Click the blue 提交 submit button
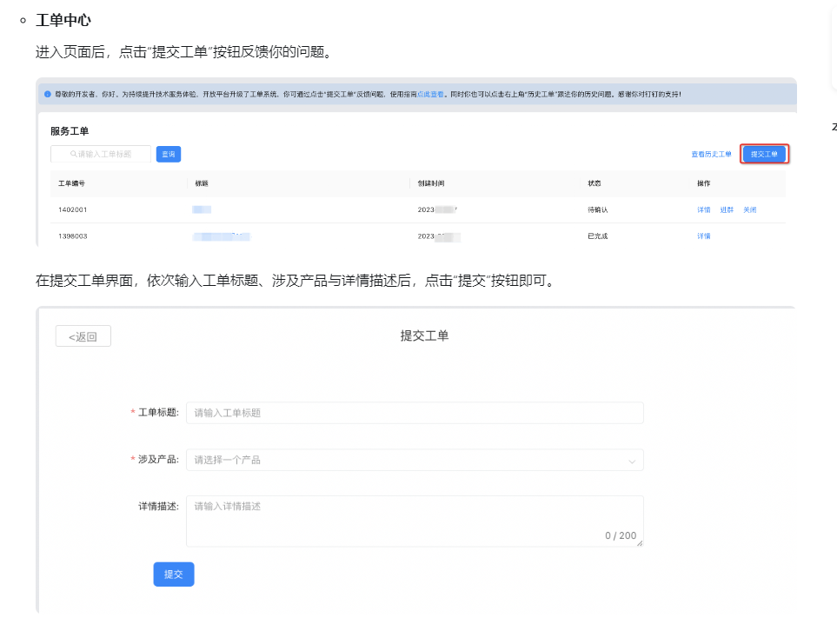This screenshot has height=644, width=837. click(x=174, y=574)
